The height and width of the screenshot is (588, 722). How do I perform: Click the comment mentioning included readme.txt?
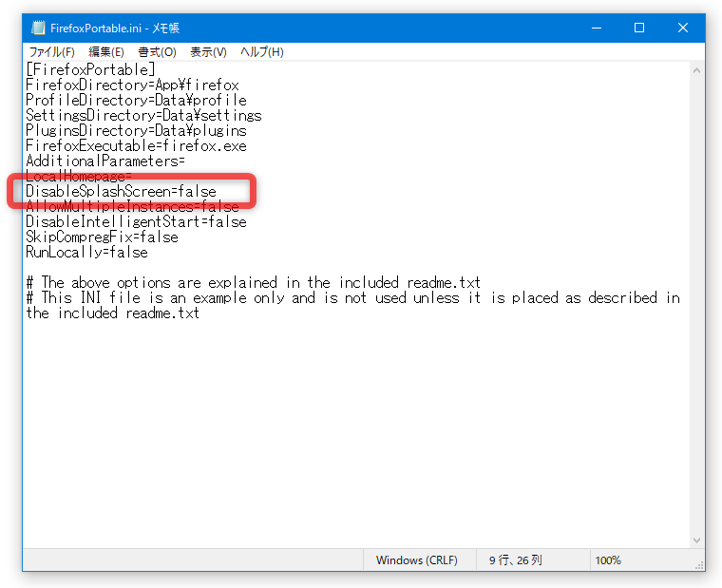254,282
